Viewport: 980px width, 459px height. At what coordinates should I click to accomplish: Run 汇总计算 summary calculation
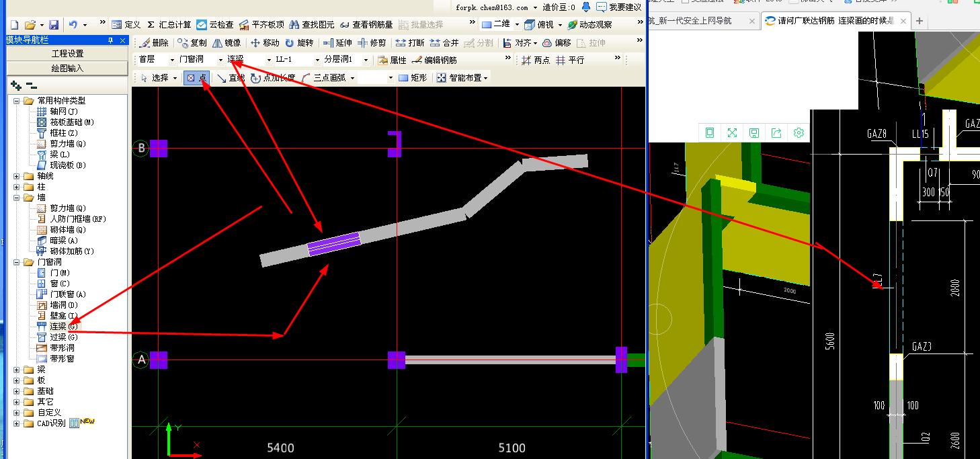click(x=169, y=25)
